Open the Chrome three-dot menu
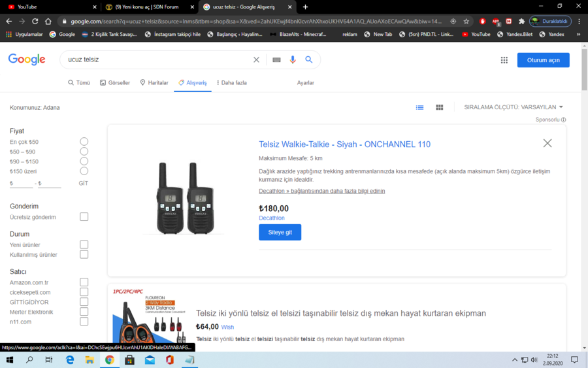This screenshot has height=368, width=588. click(579, 22)
